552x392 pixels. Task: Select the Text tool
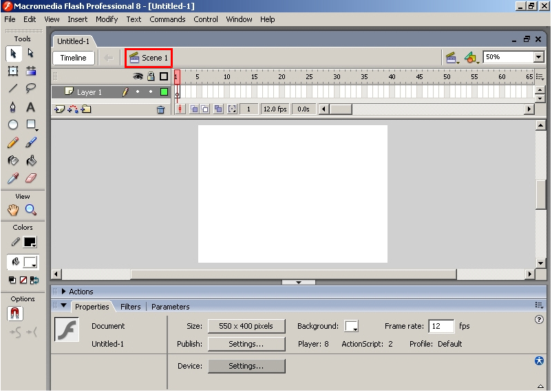click(31, 107)
